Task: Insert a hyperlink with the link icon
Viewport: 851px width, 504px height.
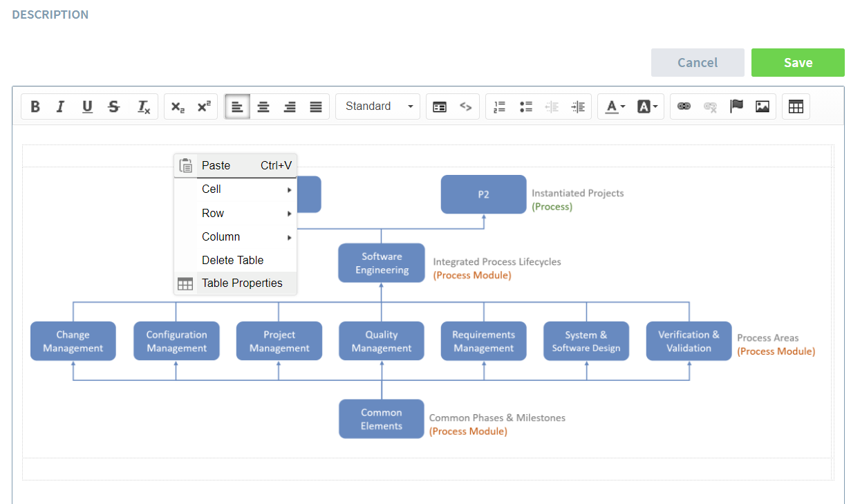Action: point(684,106)
